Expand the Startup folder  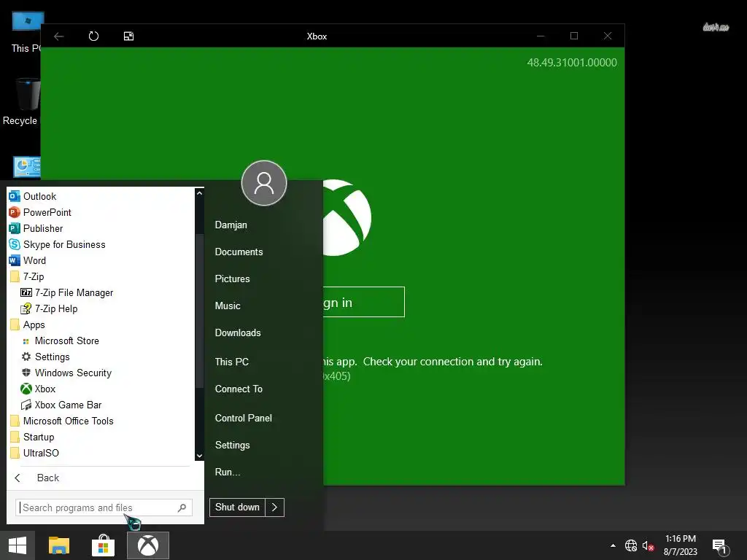[32, 437]
